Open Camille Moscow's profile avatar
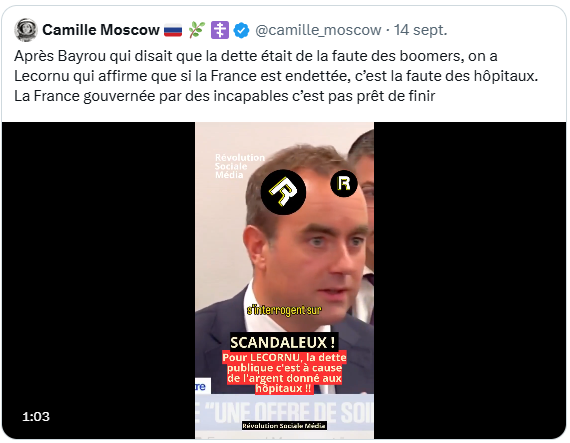This screenshot has width=570, height=443. click(25, 30)
